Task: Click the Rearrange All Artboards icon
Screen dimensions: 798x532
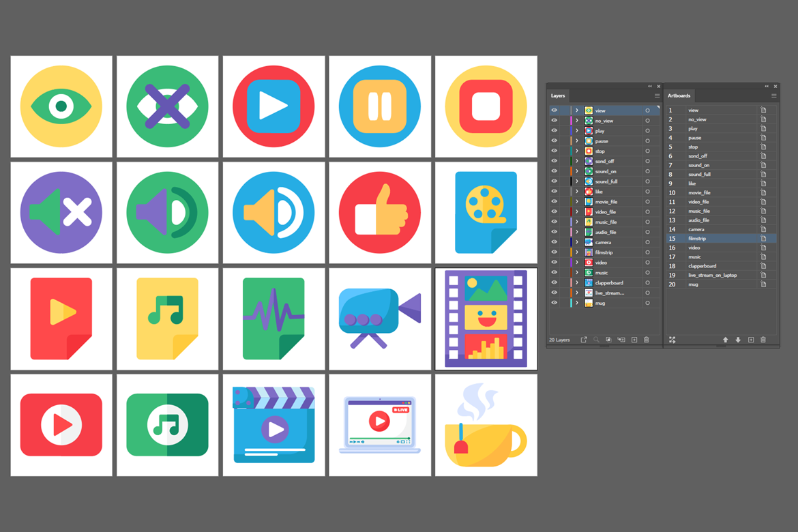Action: (672, 339)
